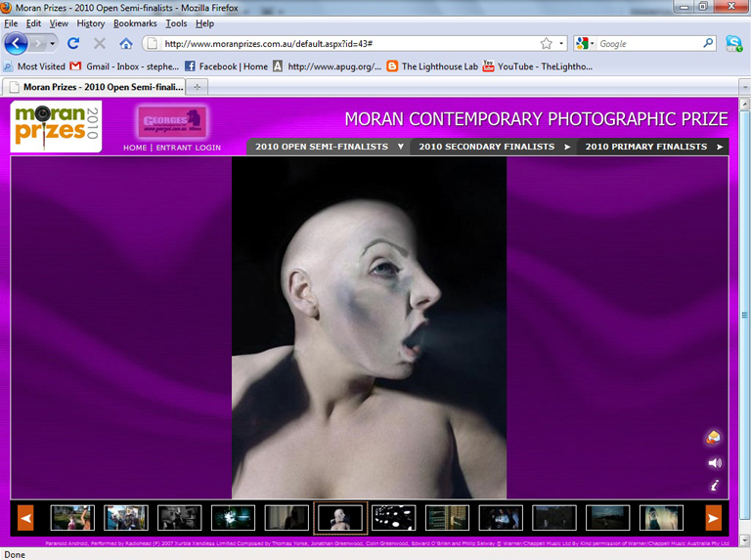Open the search engine selector dropdown
751x560 pixels.
(x=585, y=44)
